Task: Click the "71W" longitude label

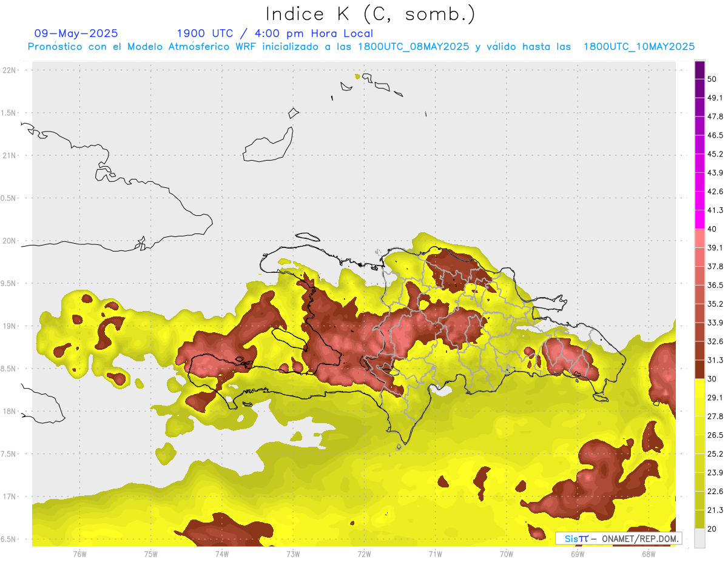Action: coord(435,554)
